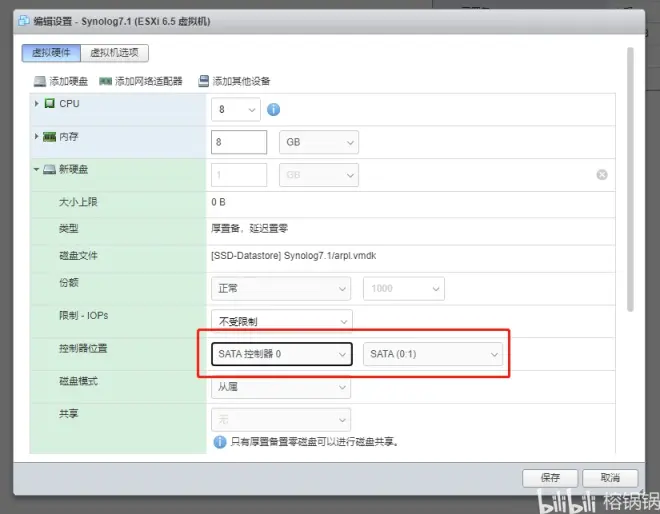This screenshot has height=514, width=660.
Task: Open the SATA (0:1) port dropdown
Action: pos(433,354)
